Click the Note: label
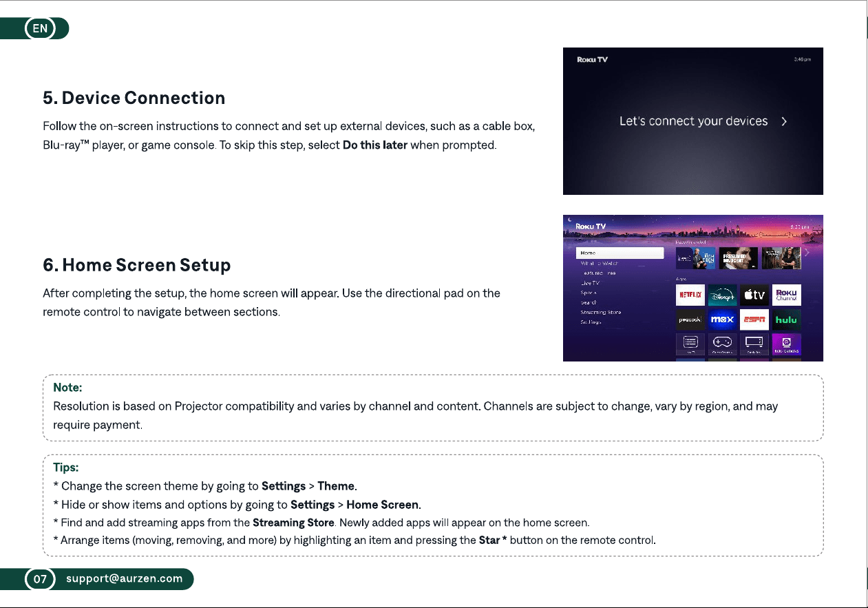The width and height of the screenshot is (868, 608). 67,388
